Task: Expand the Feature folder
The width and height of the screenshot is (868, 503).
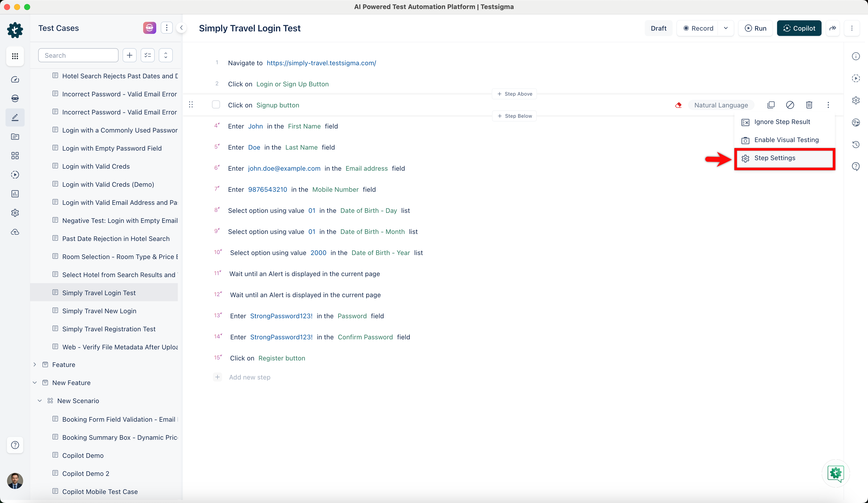Action: pos(35,364)
